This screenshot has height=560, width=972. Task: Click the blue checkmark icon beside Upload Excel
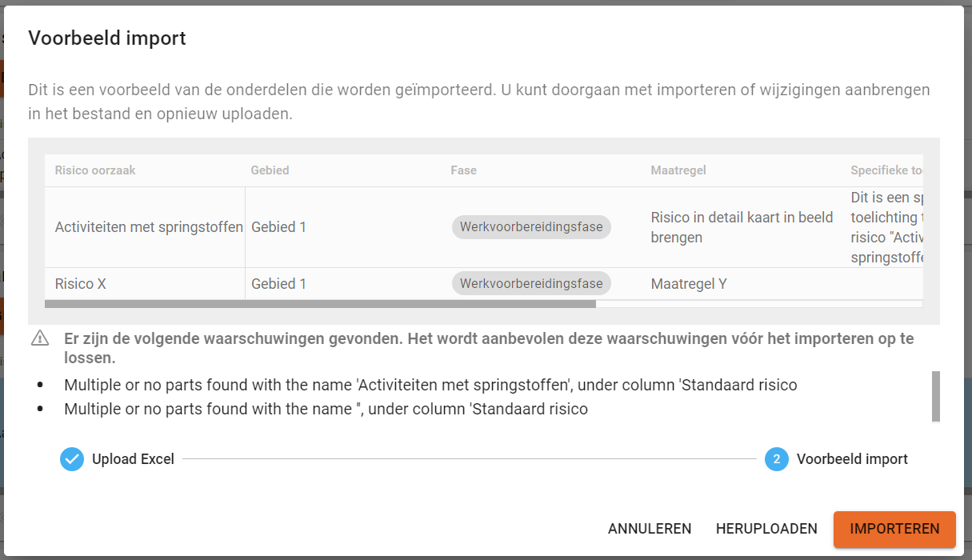(72, 459)
